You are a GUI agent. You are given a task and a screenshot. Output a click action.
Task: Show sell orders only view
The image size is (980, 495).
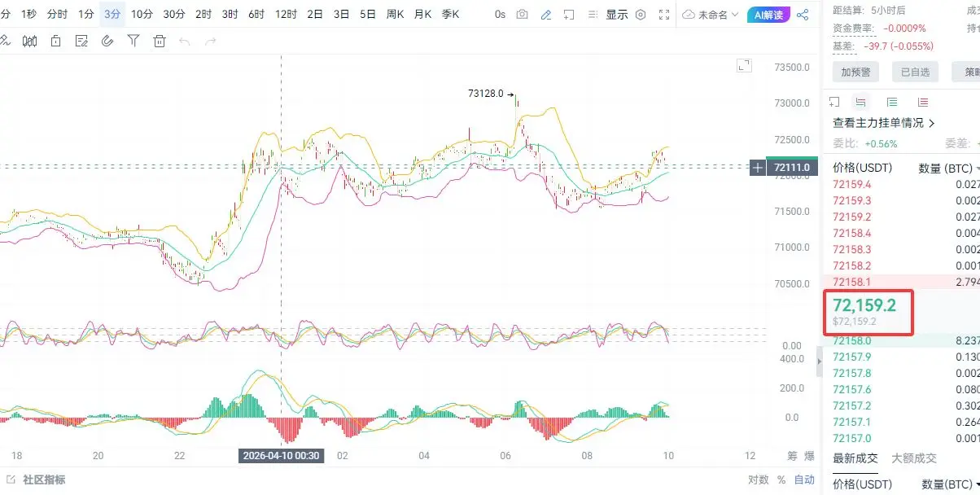coord(923,102)
